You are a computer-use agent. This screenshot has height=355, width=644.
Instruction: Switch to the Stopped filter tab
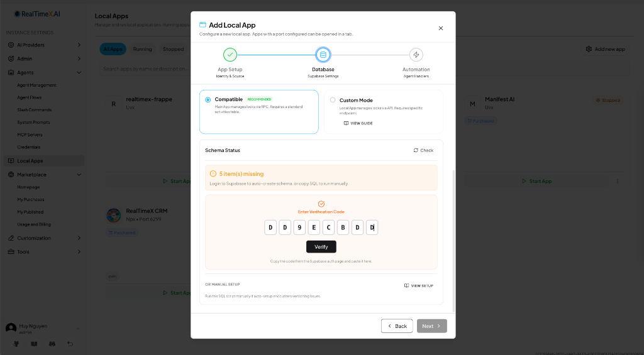174,49
